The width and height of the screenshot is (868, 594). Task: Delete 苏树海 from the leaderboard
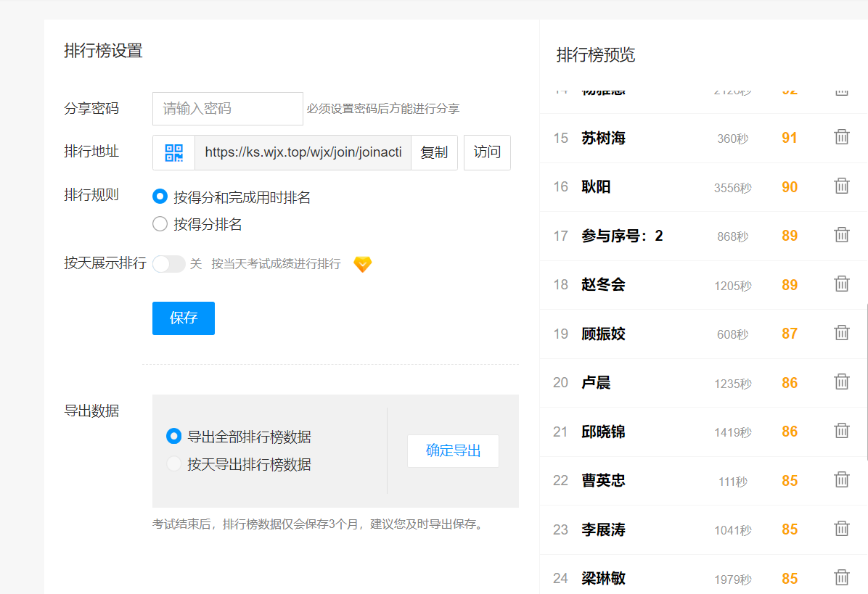[841, 137]
